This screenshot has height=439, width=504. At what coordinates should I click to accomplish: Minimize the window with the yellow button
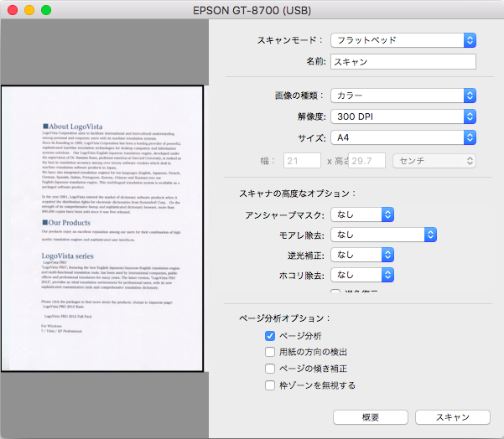click(29, 10)
